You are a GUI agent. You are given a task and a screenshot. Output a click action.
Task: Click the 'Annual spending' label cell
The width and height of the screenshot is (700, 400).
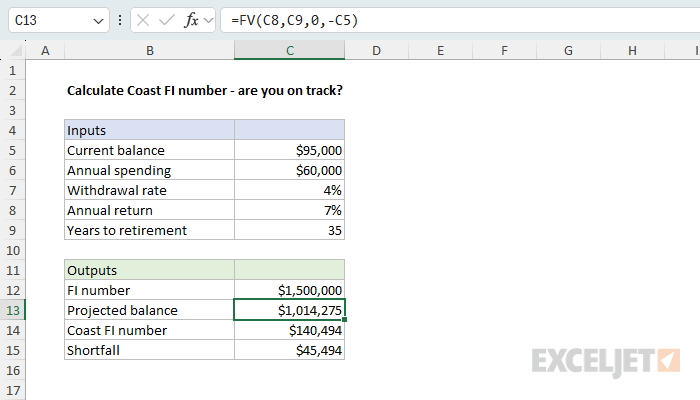click(x=150, y=171)
